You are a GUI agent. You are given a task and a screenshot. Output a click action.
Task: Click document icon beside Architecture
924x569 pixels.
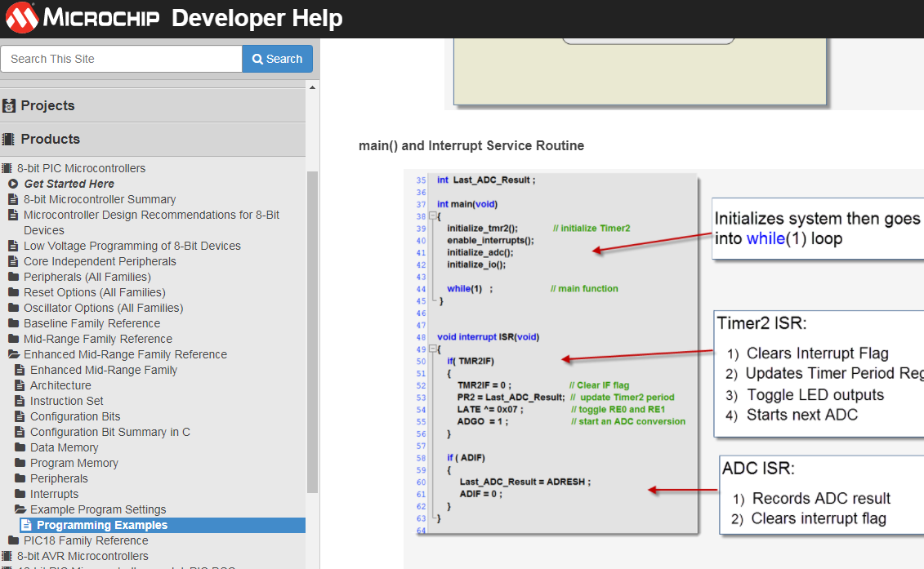coord(20,385)
